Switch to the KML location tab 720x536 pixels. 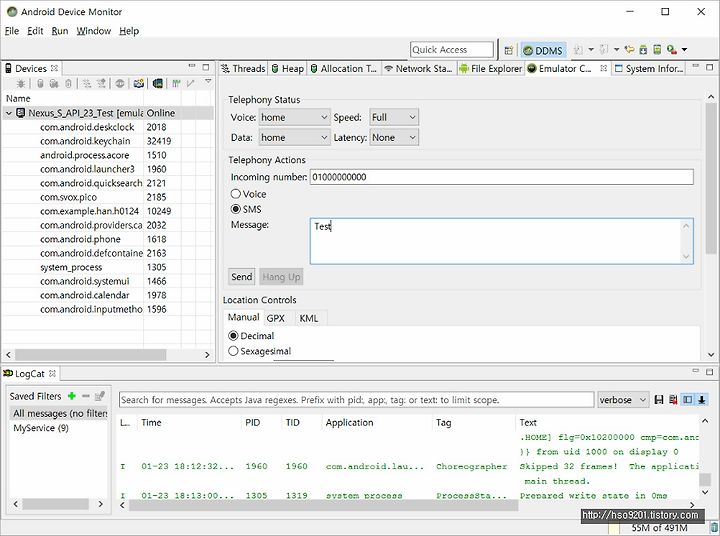click(309, 318)
